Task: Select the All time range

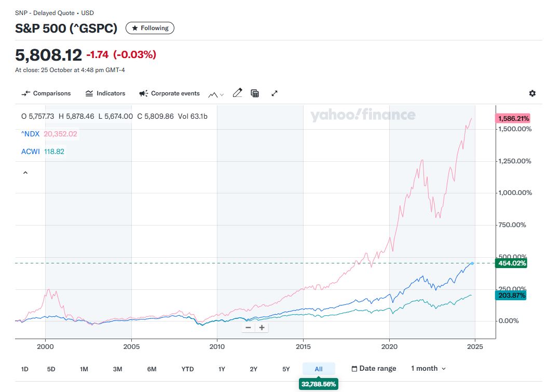Action: point(319,369)
